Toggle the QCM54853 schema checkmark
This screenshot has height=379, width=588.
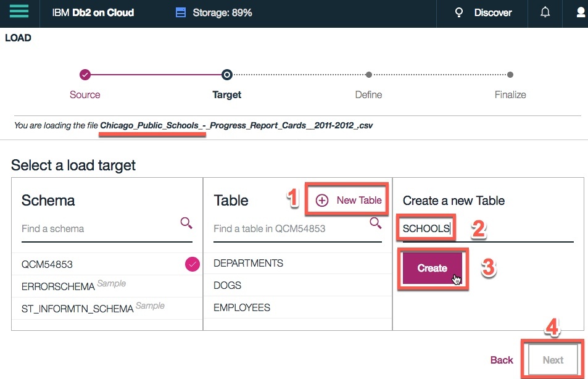click(x=193, y=264)
